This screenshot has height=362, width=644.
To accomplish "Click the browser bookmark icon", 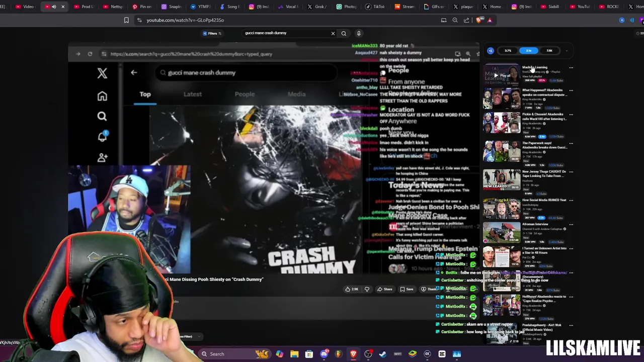I will point(126,20).
